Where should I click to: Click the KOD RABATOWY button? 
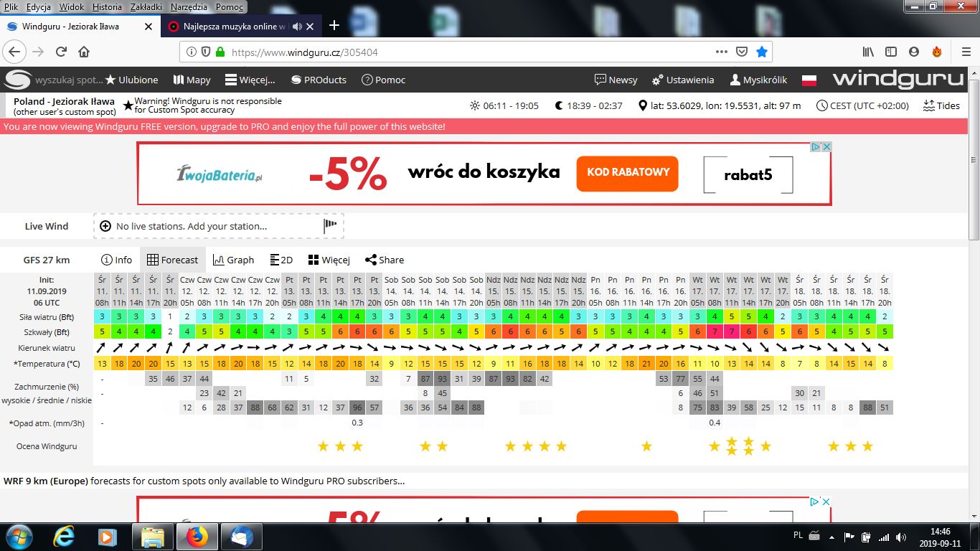[x=627, y=173]
